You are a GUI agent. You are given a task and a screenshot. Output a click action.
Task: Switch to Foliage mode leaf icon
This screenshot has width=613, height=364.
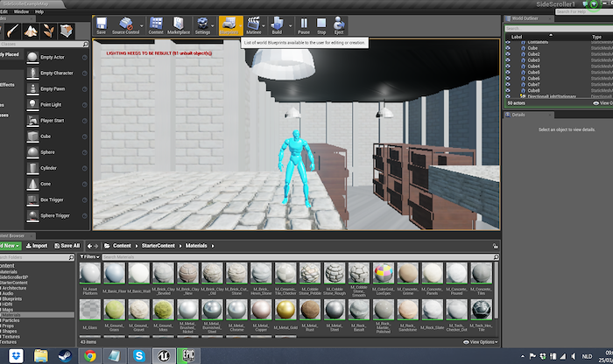(48, 31)
